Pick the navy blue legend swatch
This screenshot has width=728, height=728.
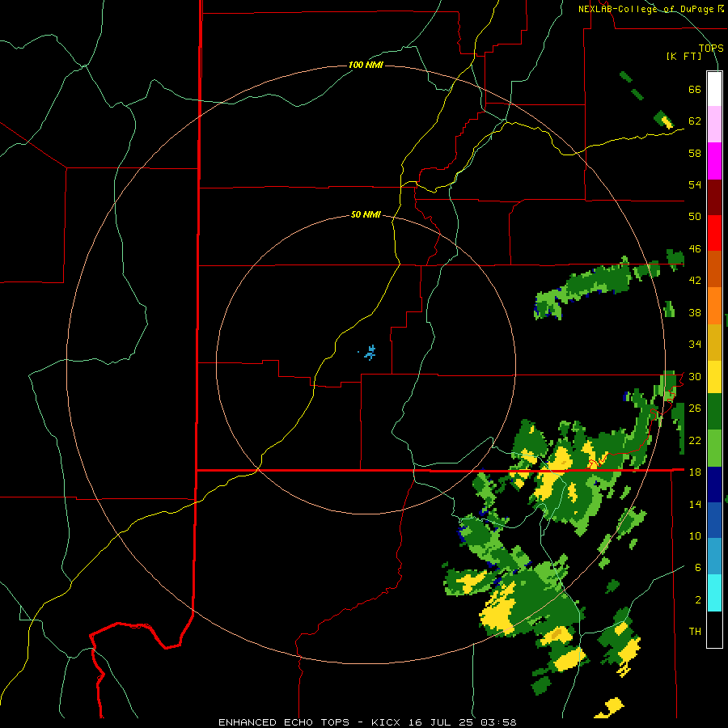pyautogui.click(x=714, y=485)
